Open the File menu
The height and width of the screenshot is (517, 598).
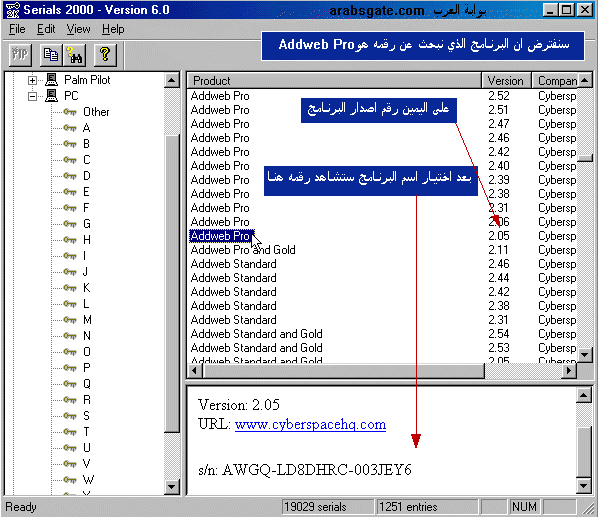17,29
